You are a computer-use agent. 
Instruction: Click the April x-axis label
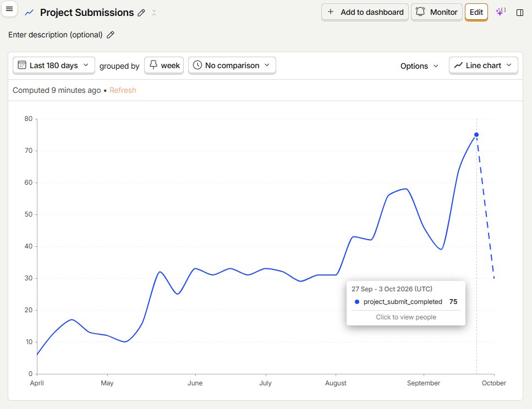37,383
